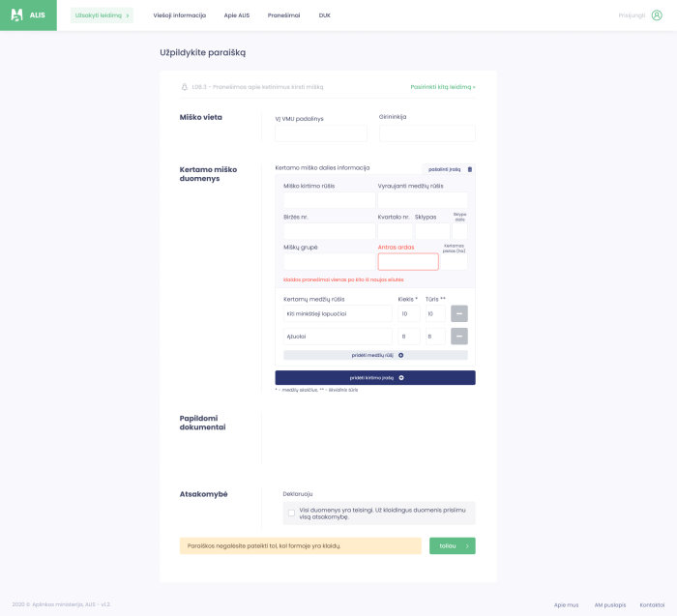Focus the Kertamas plotas (ha) field
This screenshot has height=616, width=677.
coord(454,262)
